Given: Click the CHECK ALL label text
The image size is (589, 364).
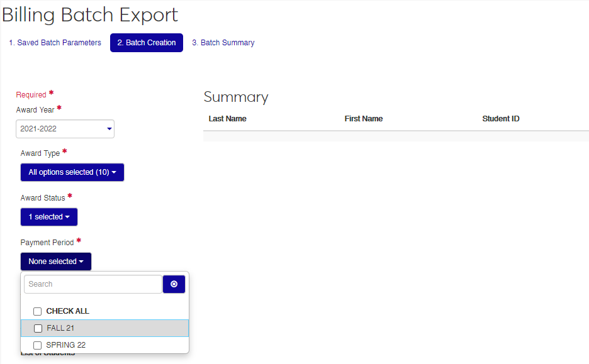Looking at the screenshot, I should coord(68,311).
